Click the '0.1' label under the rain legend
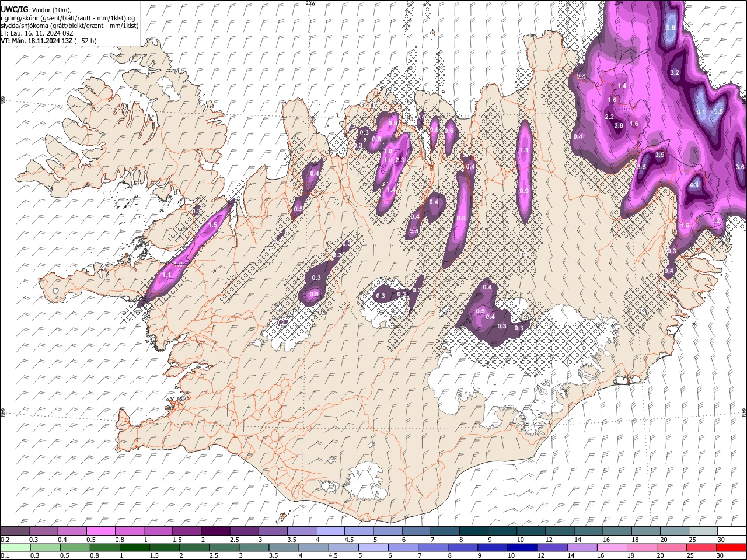The image size is (747, 560). point(4,555)
